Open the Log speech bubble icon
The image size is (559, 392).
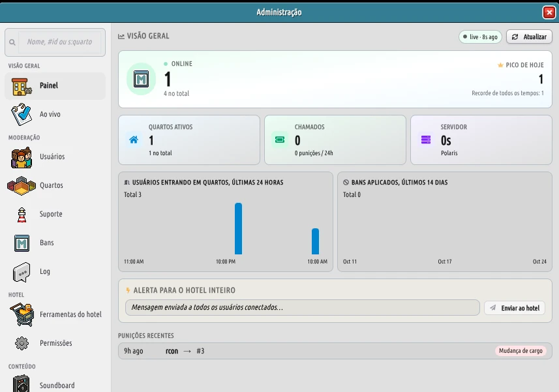pyautogui.click(x=22, y=272)
